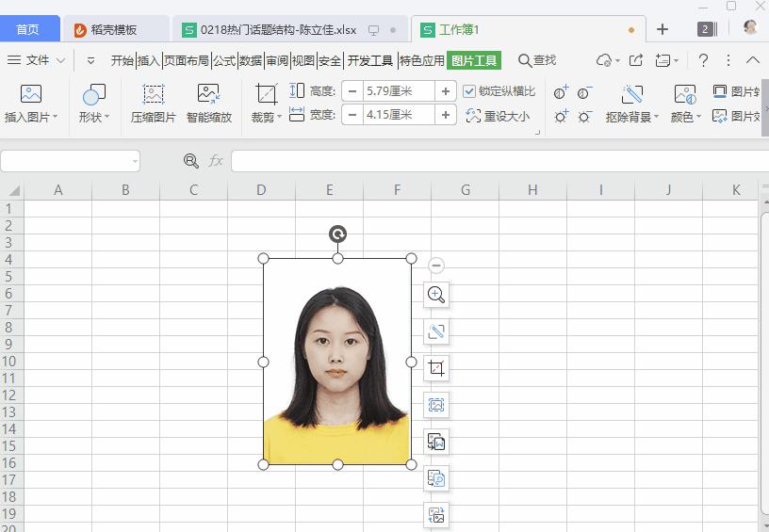Click the Reset Size (重设大小) button
769x532 pixels.
(x=499, y=117)
